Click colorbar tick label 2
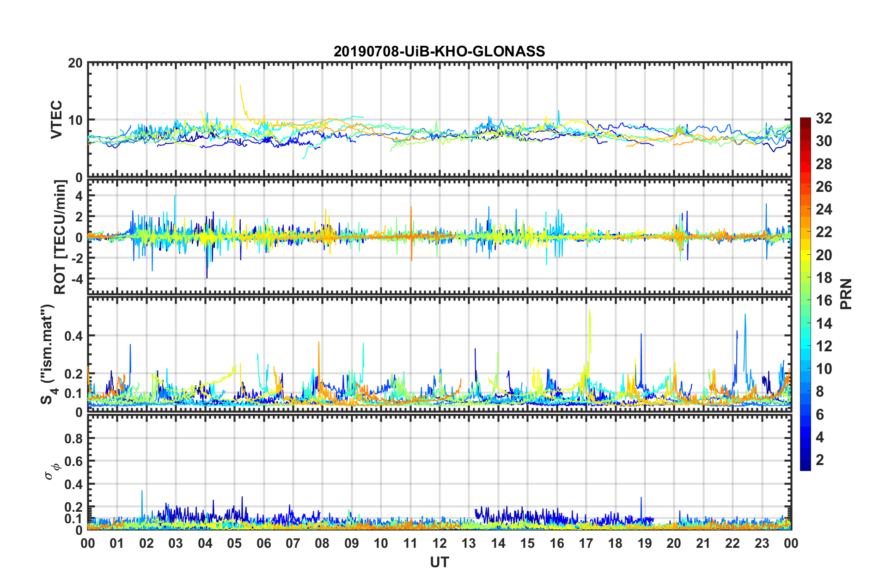The height and width of the screenshot is (588, 879). pos(820,459)
